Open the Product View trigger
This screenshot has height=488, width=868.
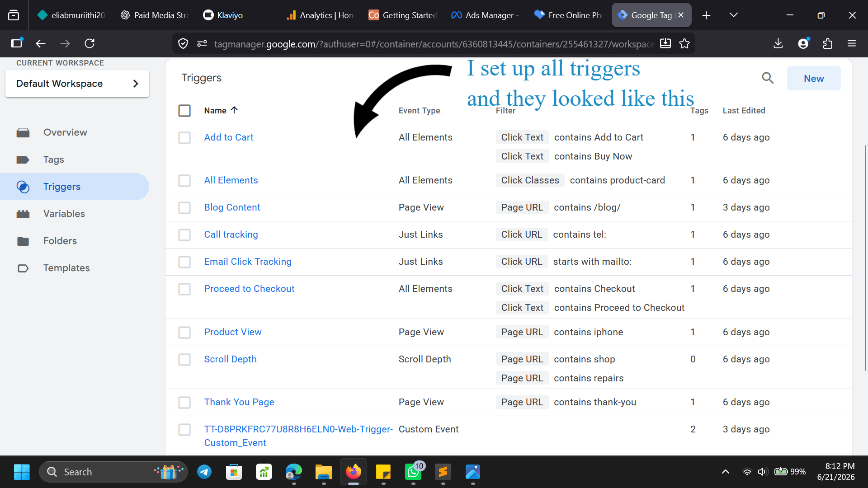pyautogui.click(x=233, y=332)
